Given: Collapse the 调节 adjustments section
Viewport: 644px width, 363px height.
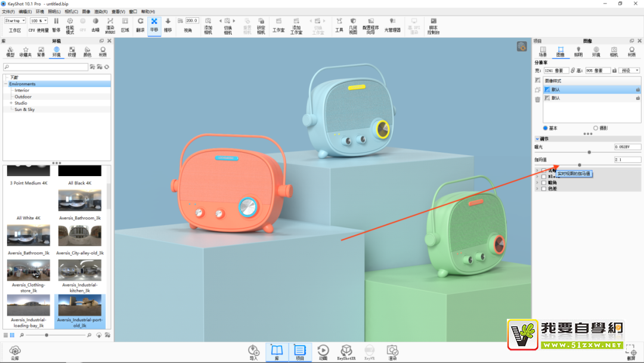Looking at the screenshot, I should click(x=537, y=139).
